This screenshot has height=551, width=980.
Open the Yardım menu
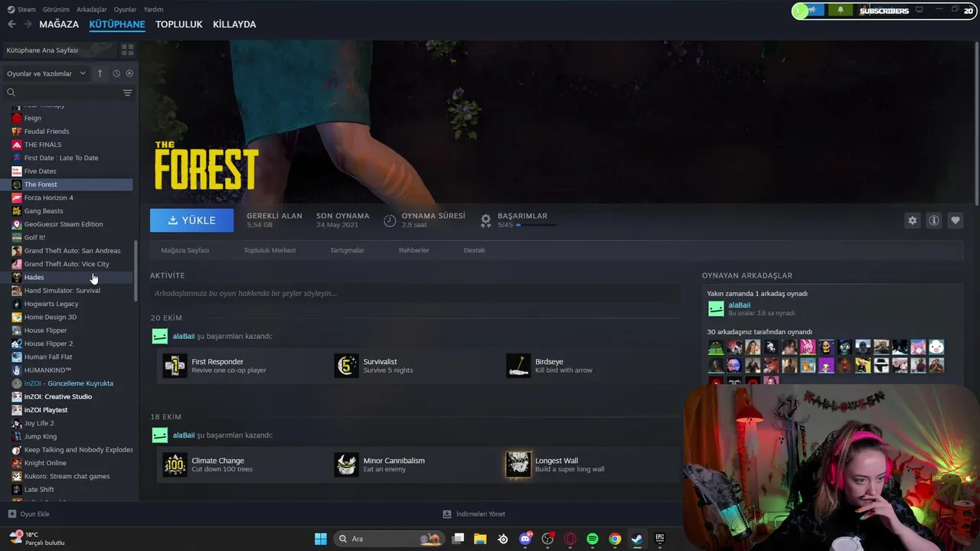point(153,9)
